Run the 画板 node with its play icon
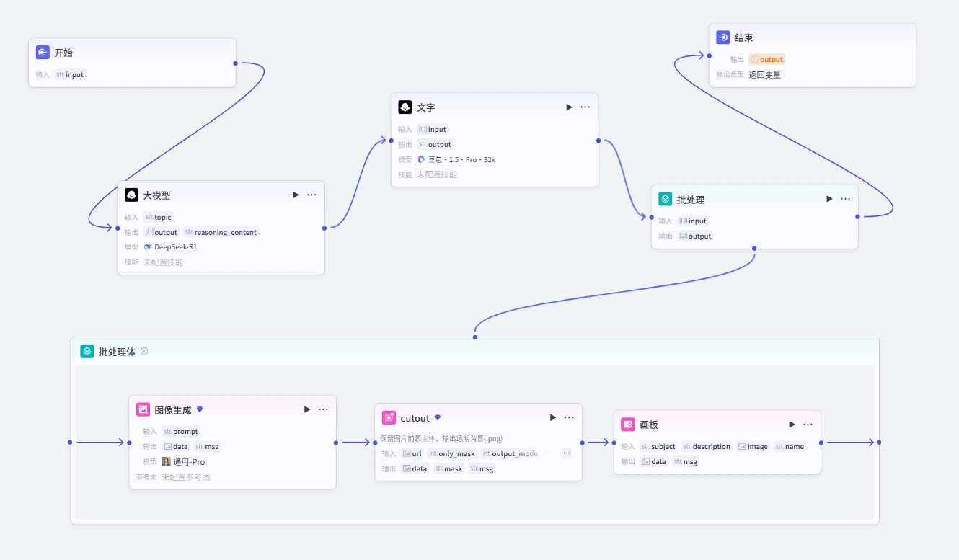The height and width of the screenshot is (560, 959). 792,425
